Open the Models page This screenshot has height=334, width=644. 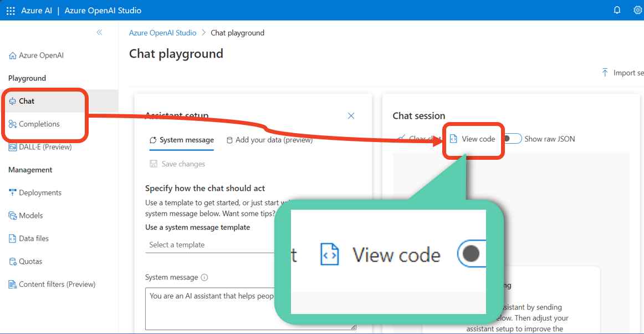30,215
